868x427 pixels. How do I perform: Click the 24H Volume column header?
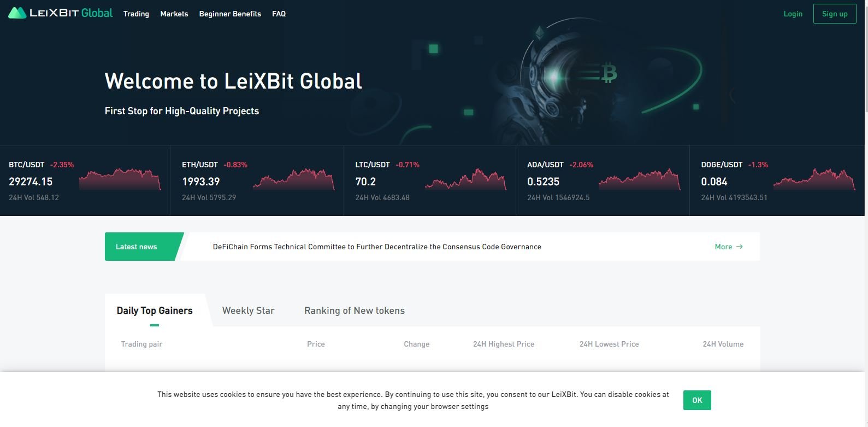(723, 344)
